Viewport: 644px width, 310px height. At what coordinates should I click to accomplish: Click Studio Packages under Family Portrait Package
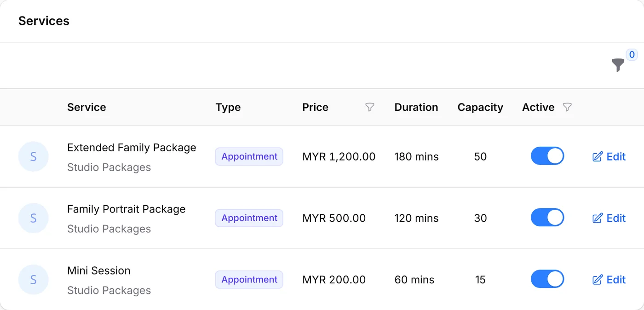109,229
